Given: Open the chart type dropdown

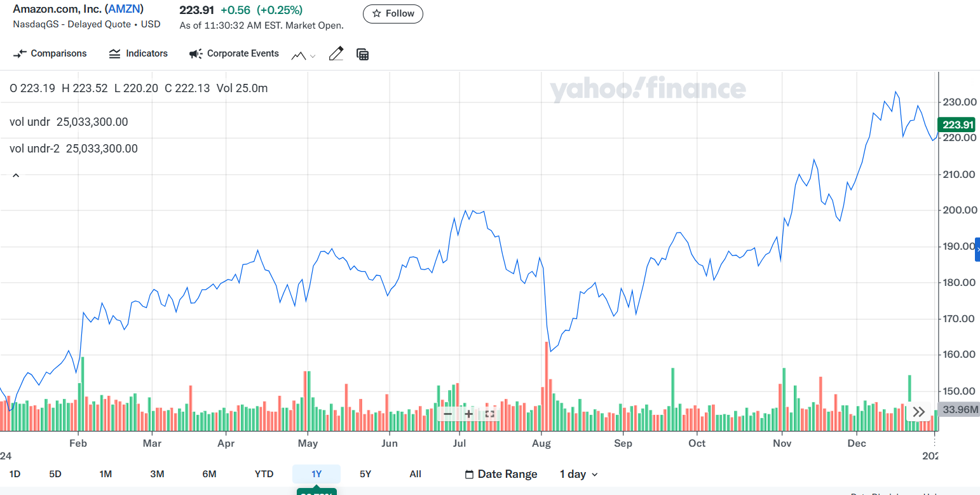Looking at the screenshot, I should point(303,55).
